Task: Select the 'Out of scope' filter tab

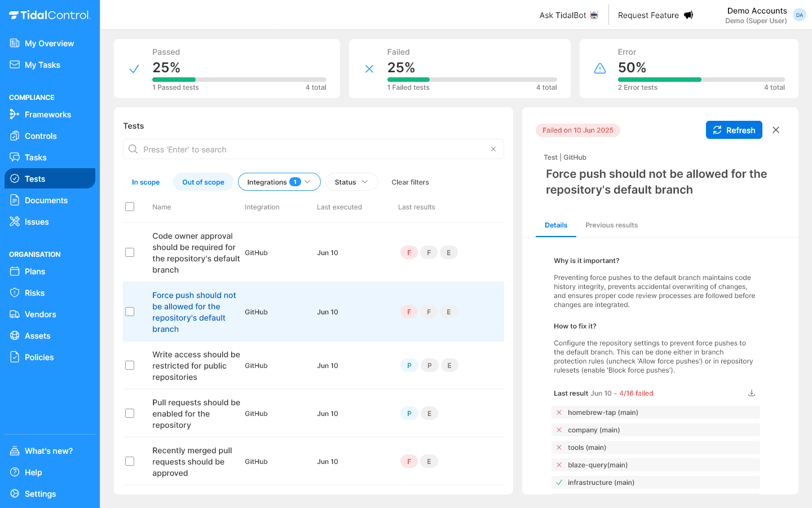Action: pos(203,182)
